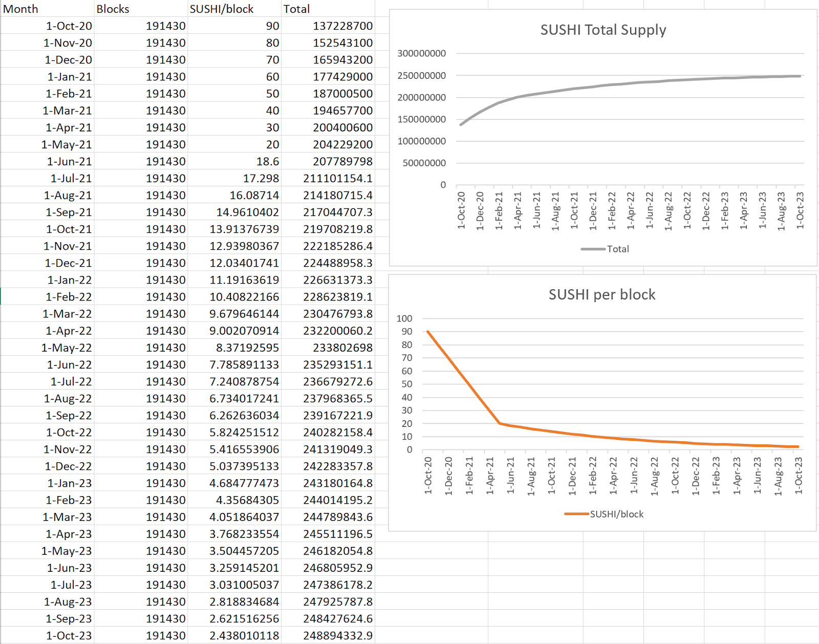Image resolution: width=819 pixels, height=644 pixels.
Task: Select SUSHI/block value 13.91376739
Action: click(234, 229)
